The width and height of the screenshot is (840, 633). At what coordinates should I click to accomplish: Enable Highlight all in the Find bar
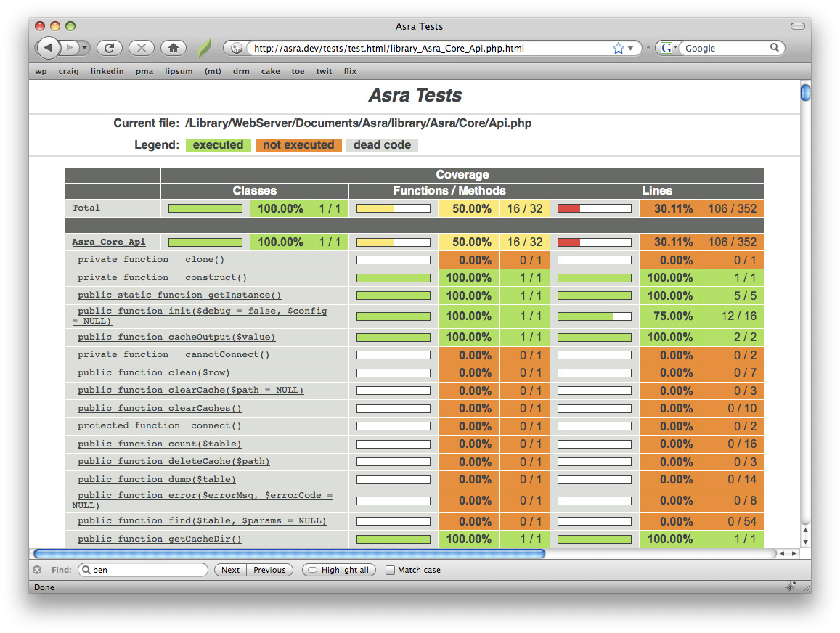click(338, 570)
